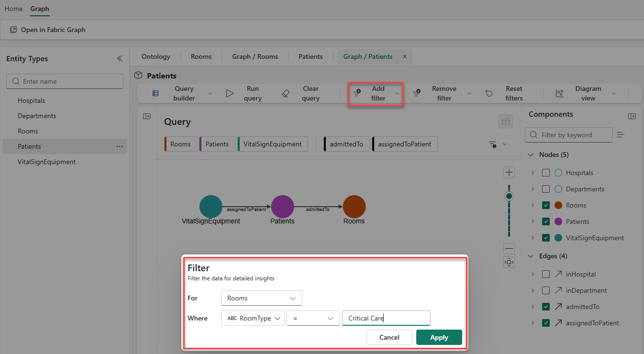
Task: Click the Query builder table icon
Action: pos(155,93)
